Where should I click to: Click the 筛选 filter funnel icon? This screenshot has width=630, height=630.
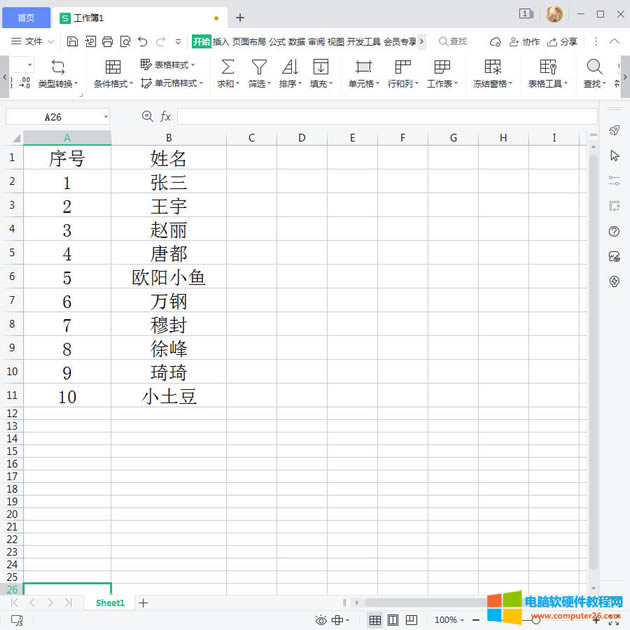coord(258,67)
